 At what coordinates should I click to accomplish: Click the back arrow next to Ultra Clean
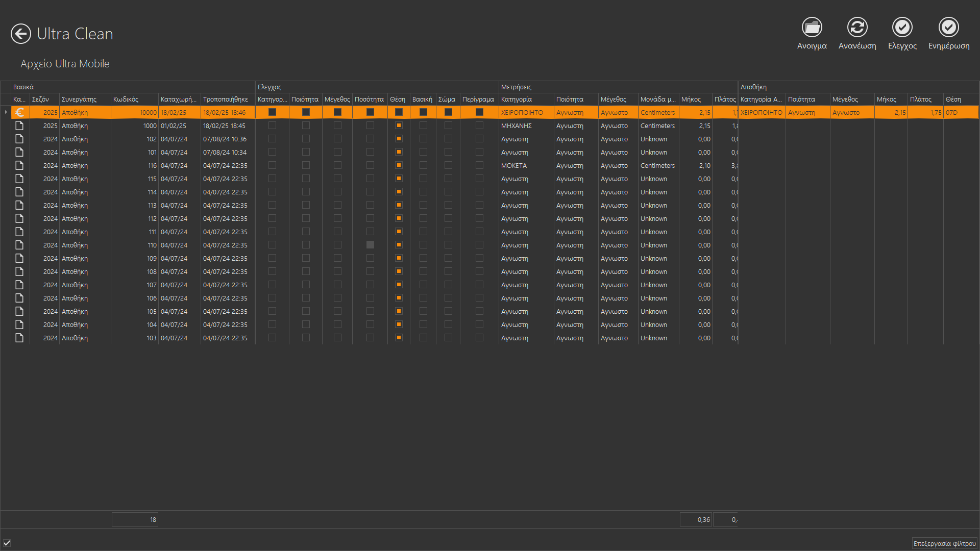point(21,34)
